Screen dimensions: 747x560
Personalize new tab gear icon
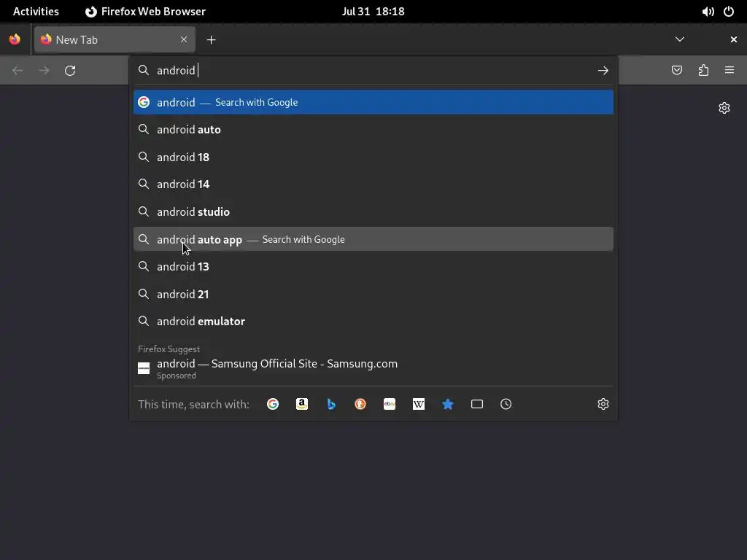[724, 108]
